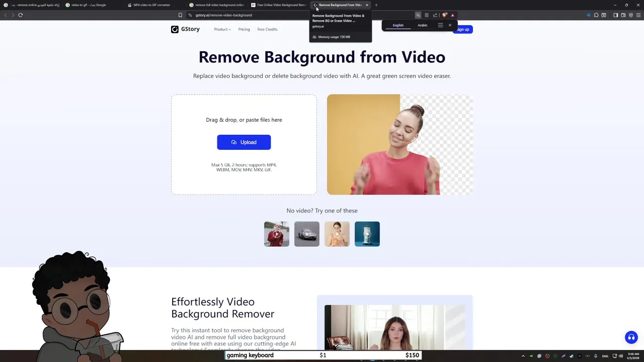644x362 pixels.
Task: Open the Brave Shields lion icon
Action: click(x=444, y=15)
